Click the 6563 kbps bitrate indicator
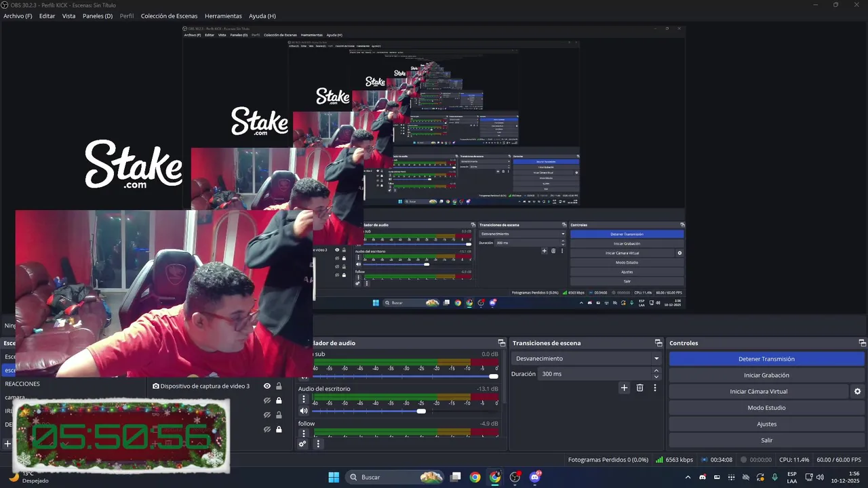Screen dimensions: 868x488 pyautogui.click(x=674, y=460)
